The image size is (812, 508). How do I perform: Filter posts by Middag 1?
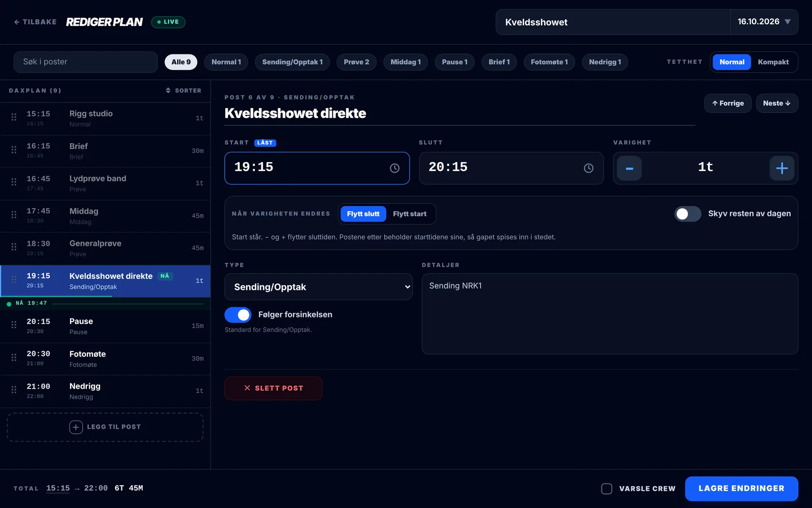tap(405, 62)
